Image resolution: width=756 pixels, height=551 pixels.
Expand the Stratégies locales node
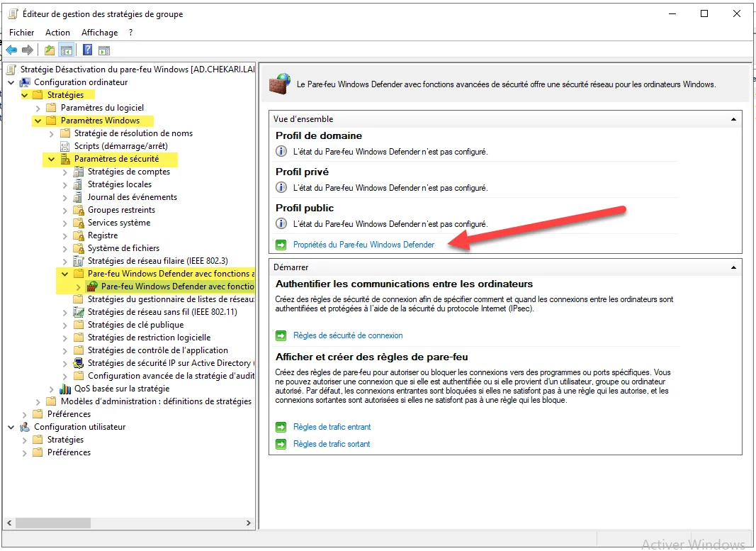64,185
